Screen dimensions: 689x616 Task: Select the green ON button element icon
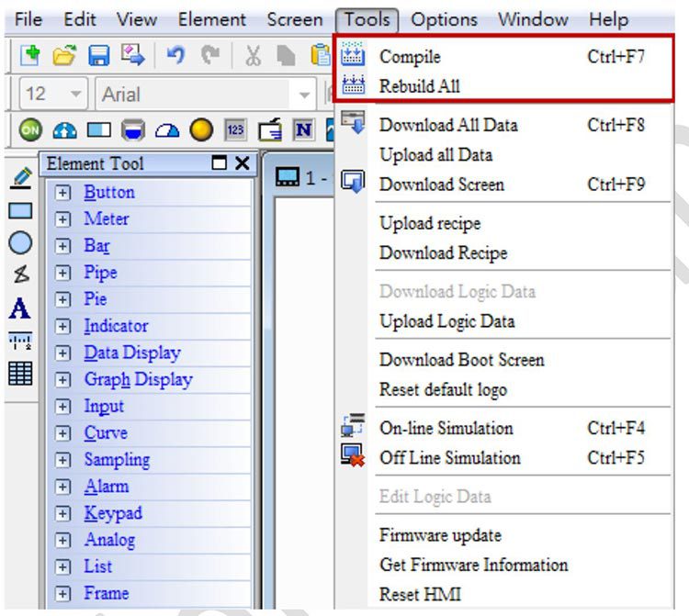click(x=29, y=130)
